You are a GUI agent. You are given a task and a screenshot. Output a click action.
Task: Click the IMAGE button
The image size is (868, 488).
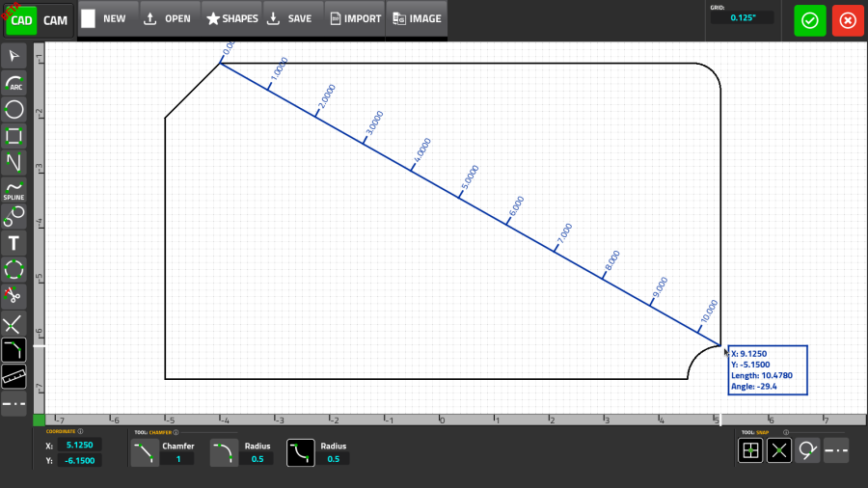coord(417,18)
